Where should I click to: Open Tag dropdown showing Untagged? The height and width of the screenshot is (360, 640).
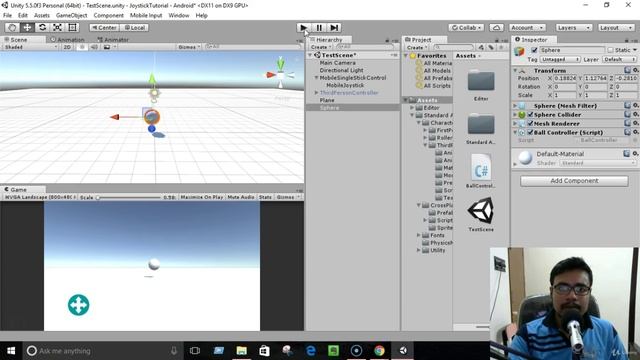[x=560, y=60]
